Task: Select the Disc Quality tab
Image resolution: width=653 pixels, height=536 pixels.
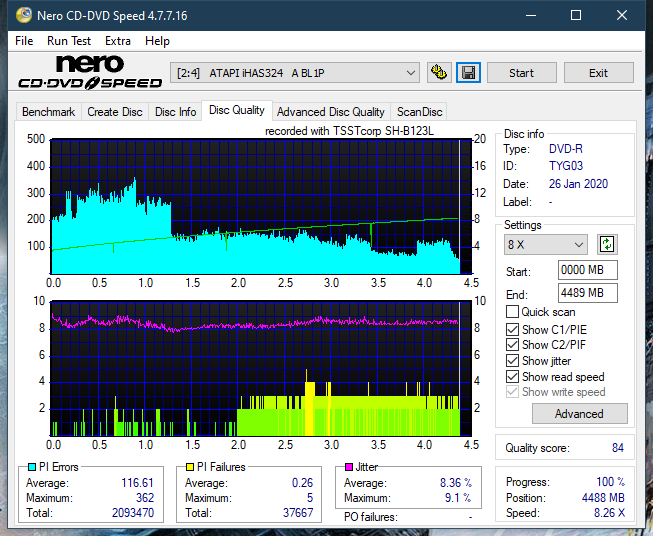Action: [x=237, y=110]
